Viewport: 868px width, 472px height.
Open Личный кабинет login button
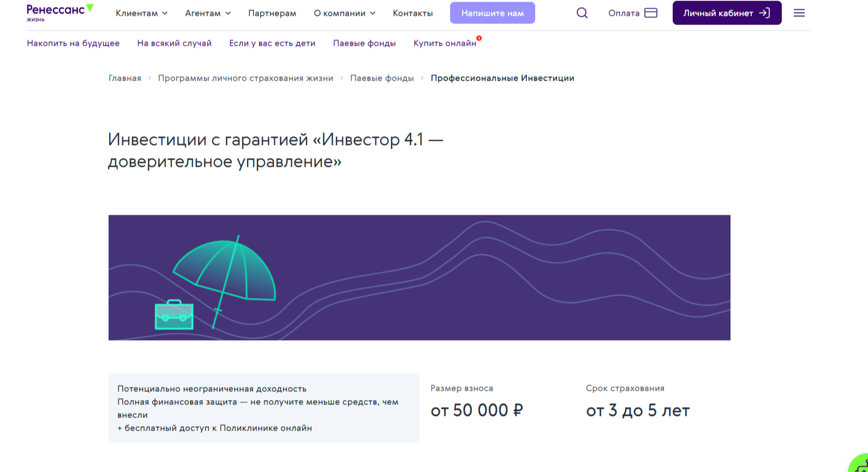tap(726, 13)
